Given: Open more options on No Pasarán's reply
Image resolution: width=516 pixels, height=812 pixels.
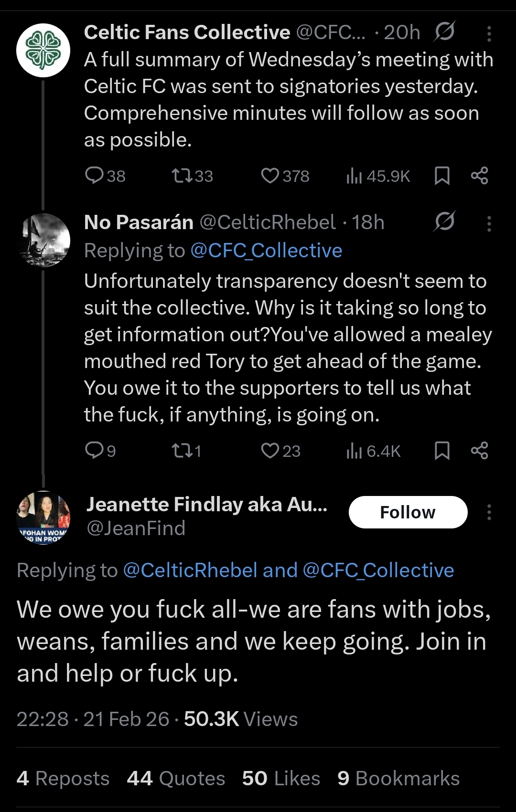Looking at the screenshot, I should 489,223.
